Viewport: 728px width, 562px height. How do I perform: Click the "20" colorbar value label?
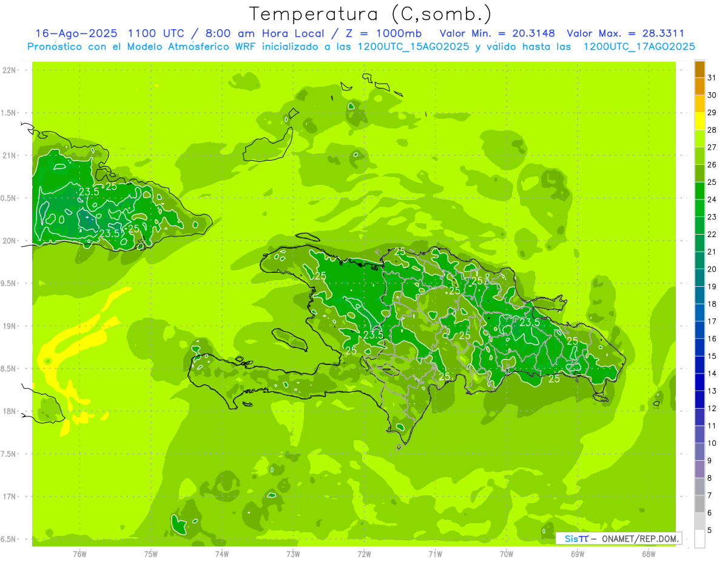click(x=712, y=269)
